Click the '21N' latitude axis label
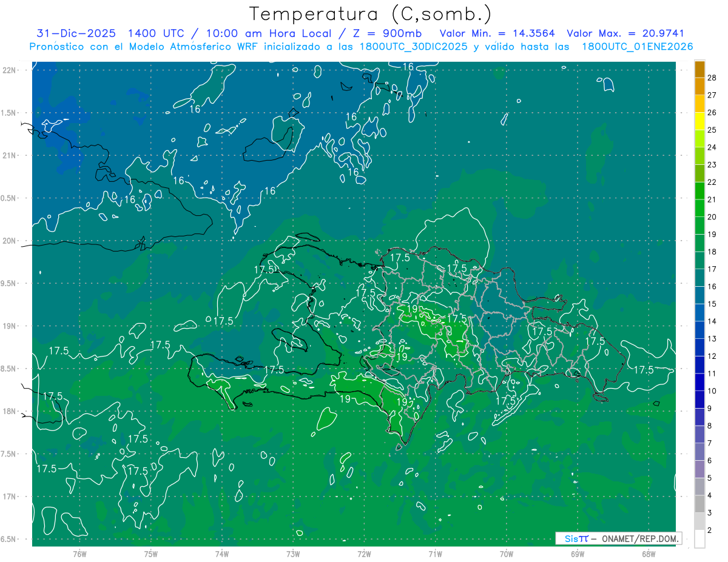This screenshot has width=728, height=562. coord(9,156)
